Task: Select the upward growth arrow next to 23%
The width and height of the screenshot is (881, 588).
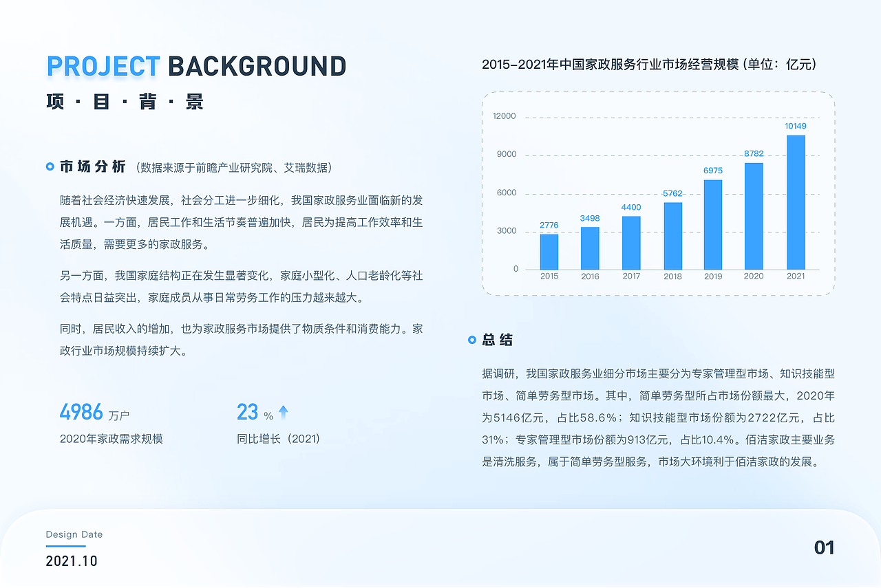Action: (x=284, y=411)
